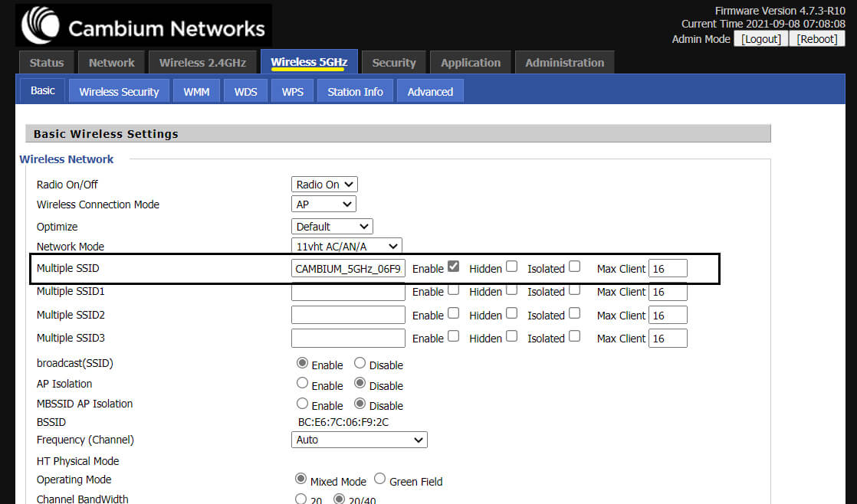Image resolution: width=857 pixels, height=504 pixels.
Task: Open the Wireless Connection Mode dropdown
Action: point(324,205)
